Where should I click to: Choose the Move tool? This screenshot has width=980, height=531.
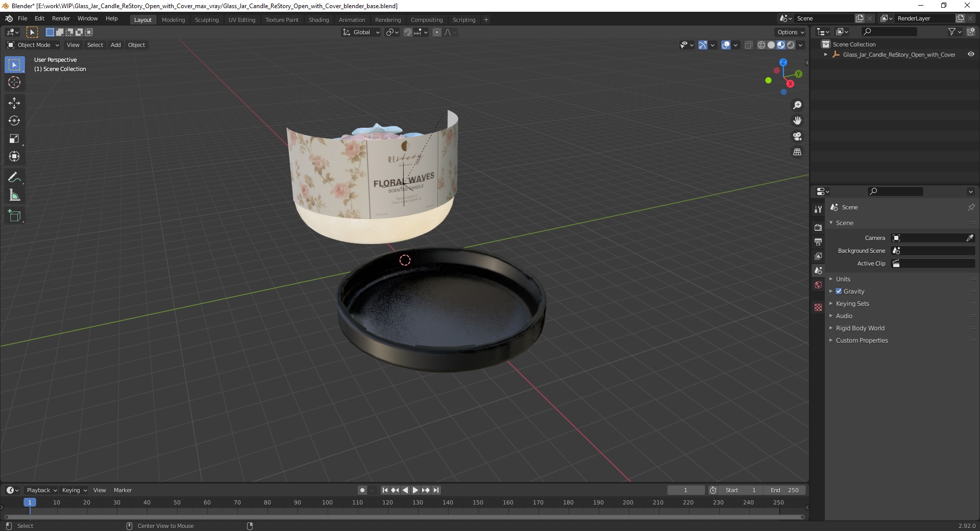pos(14,103)
